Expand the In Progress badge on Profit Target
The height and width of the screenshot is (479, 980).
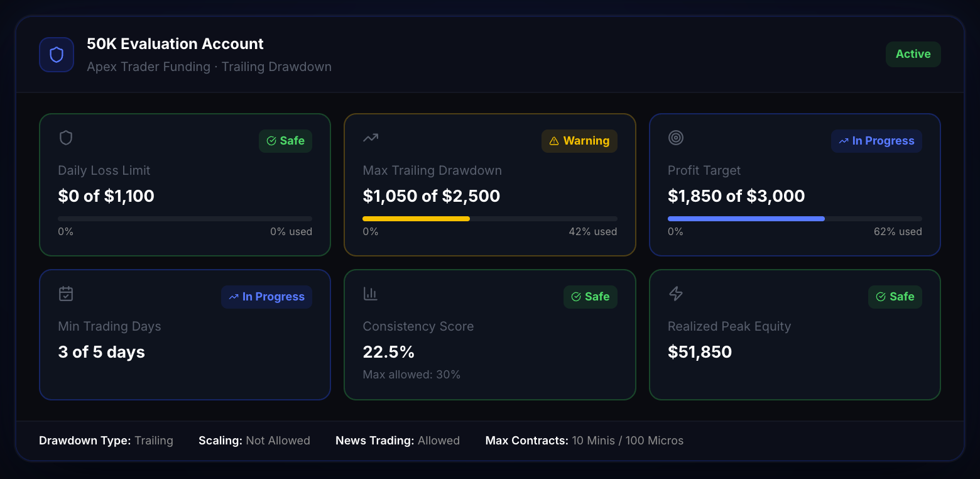point(876,141)
